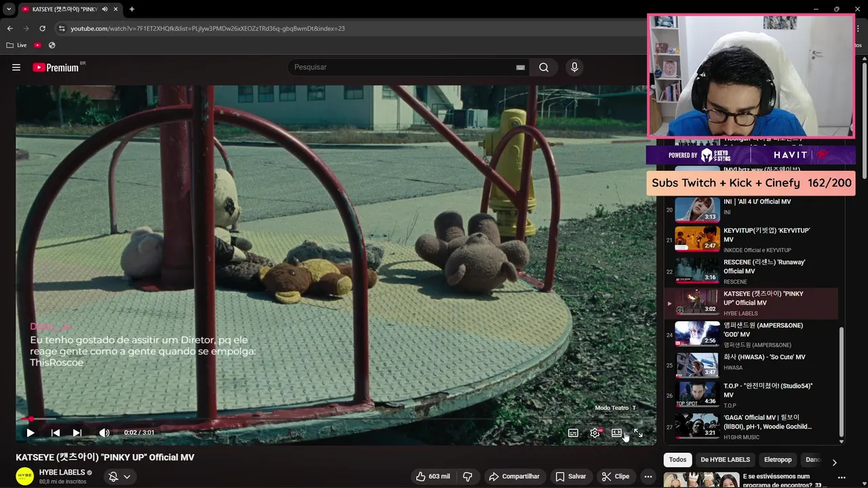868x488 pixels.
Task: Open HYBE LABELS channel name link
Action: pos(62,472)
